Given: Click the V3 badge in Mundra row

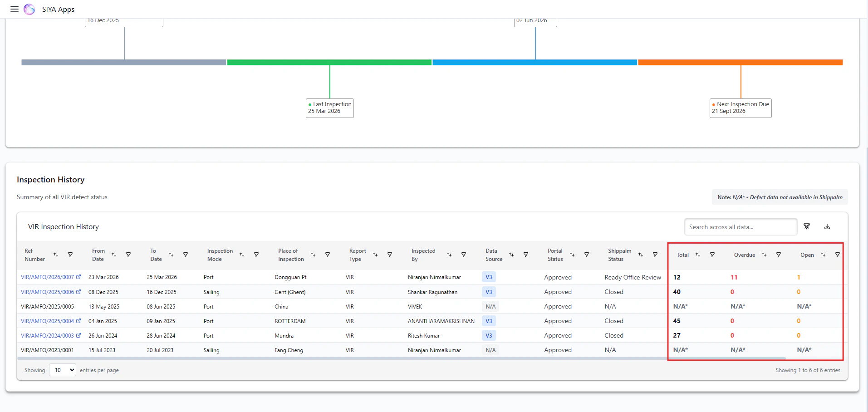Looking at the screenshot, I should pyautogui.click(x=489, y=335).
